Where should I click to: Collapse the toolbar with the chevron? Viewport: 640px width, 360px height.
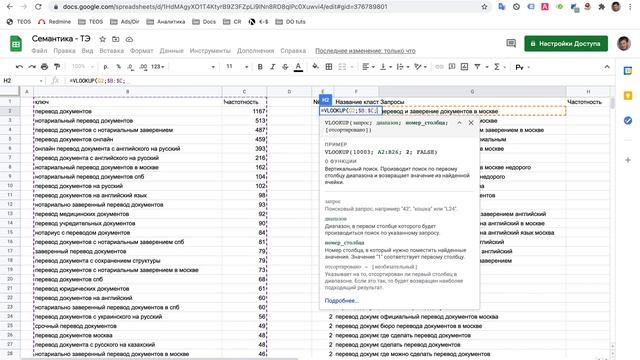607,67
